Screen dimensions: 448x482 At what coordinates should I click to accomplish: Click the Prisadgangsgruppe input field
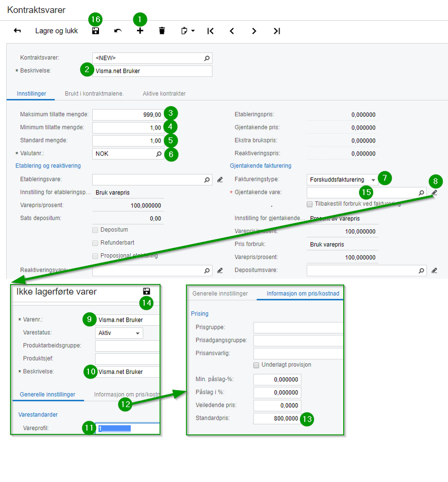click(298, 341)
